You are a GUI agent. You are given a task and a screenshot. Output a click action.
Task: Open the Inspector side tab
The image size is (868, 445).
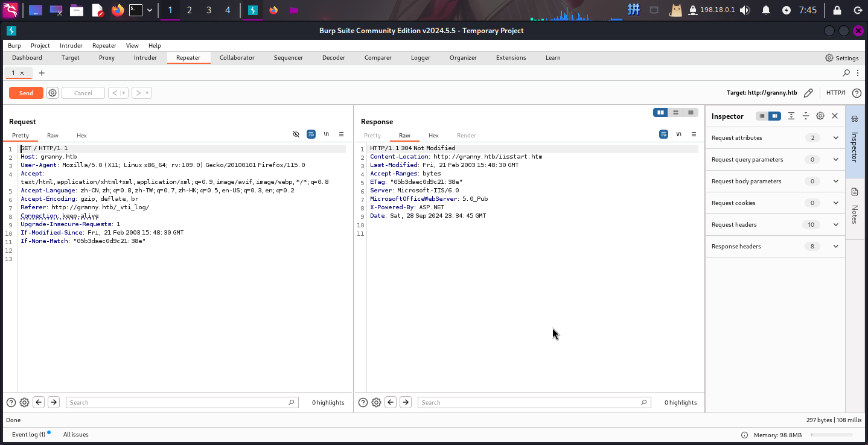855,142
